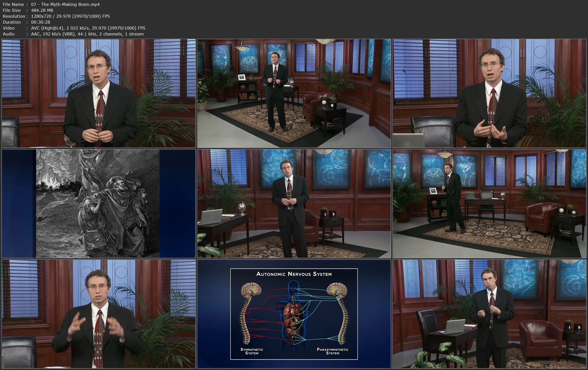Screen dimensions: 588x370
Task: Click the thumbnail of the speaker looking sideways
Action: 489,204
